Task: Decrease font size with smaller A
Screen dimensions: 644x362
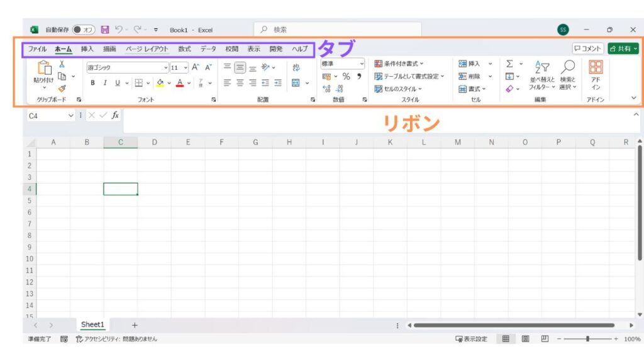Action: [208, 67]
